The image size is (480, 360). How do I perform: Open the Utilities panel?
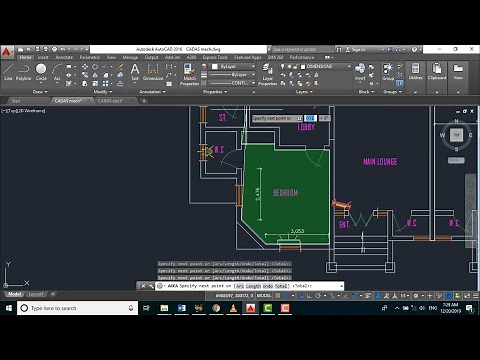[415, 72]
